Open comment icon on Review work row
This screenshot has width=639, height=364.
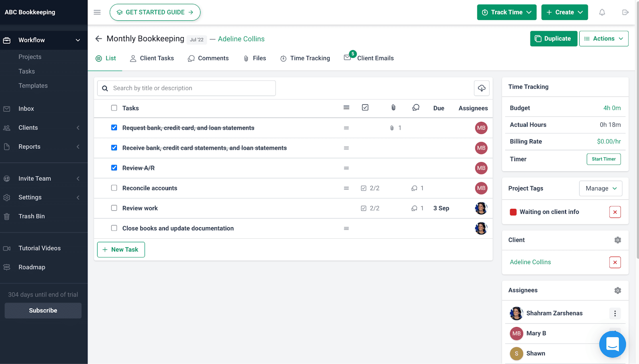(414, 208)
